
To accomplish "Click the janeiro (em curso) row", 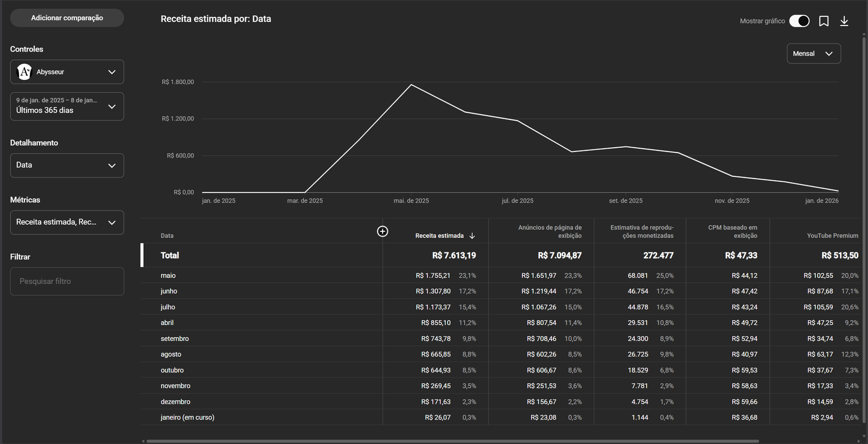I will [x=187, y=417].
